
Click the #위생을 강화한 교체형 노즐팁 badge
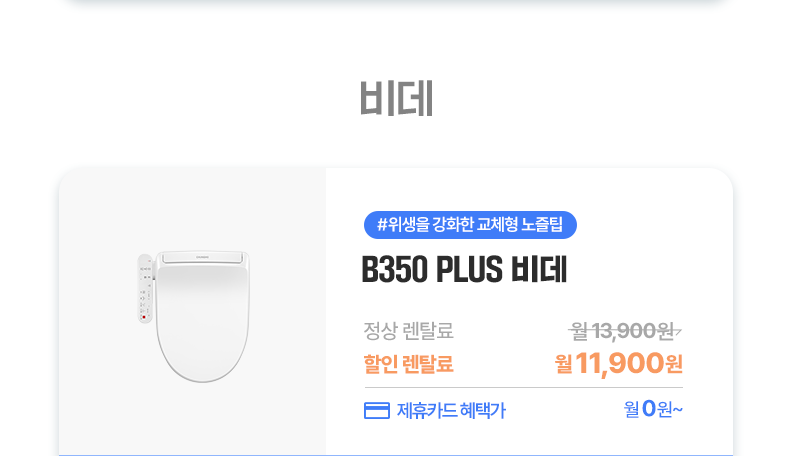(470, 225)
